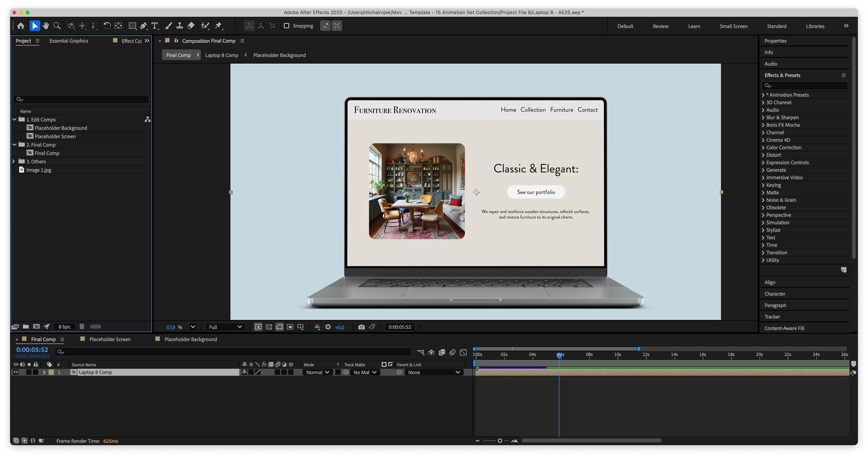Image resolution: width=868 pixels, height=457 pixels.
Task: Select the Puppet Pin tool
Action: pyautogui.click(x=218, y=26)
